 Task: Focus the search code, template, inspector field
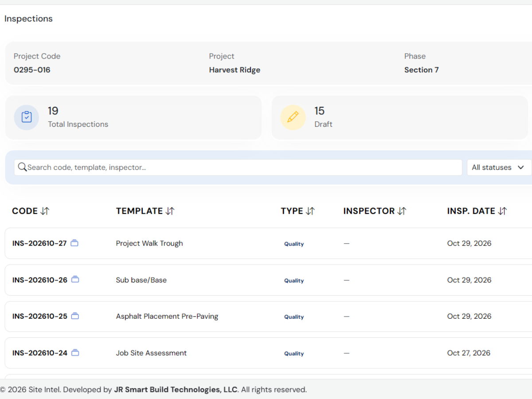click(238, 168)
